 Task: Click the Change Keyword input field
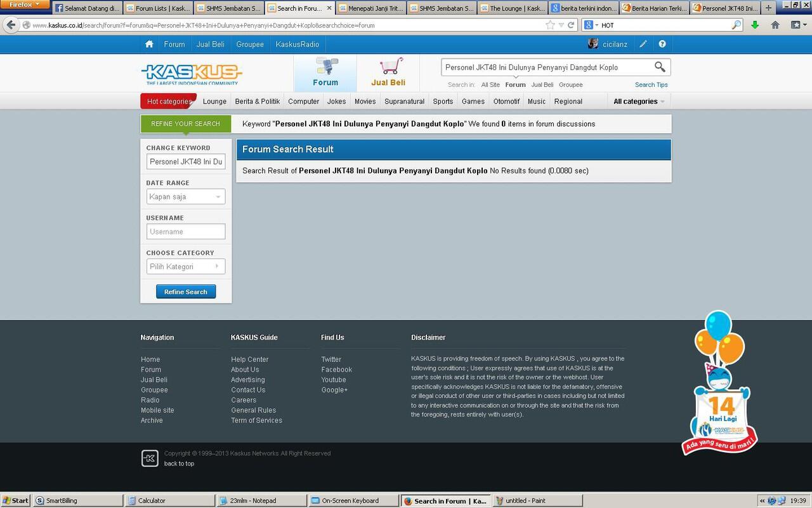click(186, 162)
